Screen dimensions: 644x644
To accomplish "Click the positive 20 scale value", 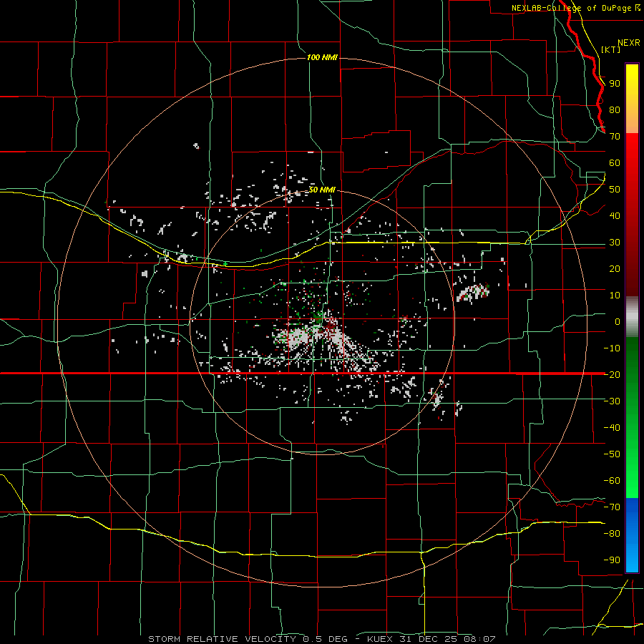I will coord(615,268).
